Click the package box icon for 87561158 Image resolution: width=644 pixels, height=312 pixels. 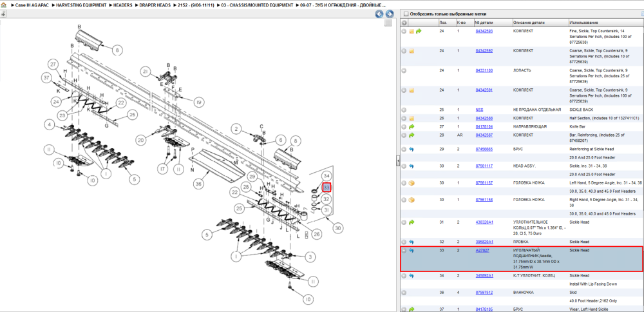tap(412, 200)
